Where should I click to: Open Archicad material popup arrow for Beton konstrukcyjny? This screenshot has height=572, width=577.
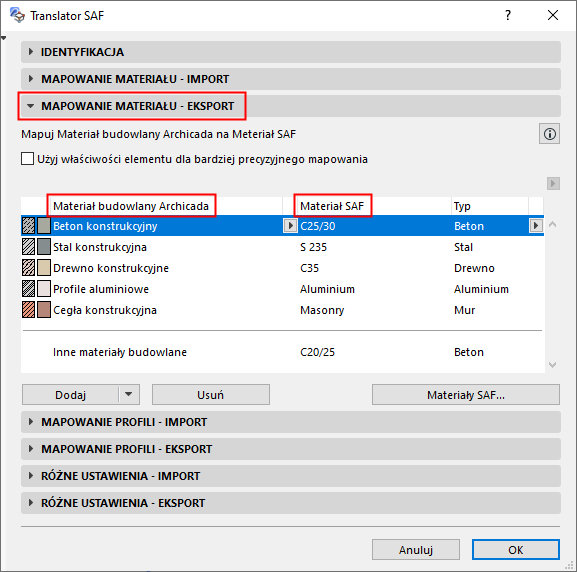click(290, 226)
